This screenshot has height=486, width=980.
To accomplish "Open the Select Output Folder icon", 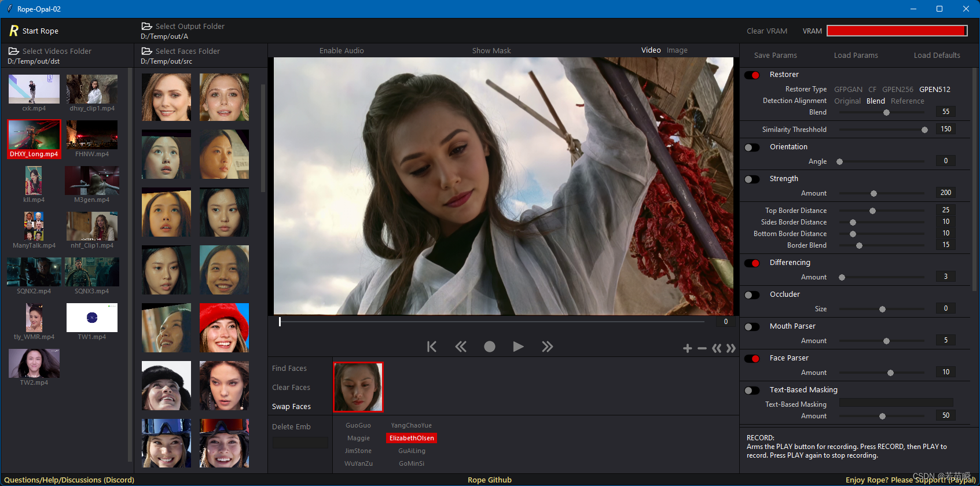I will (147, 26).
